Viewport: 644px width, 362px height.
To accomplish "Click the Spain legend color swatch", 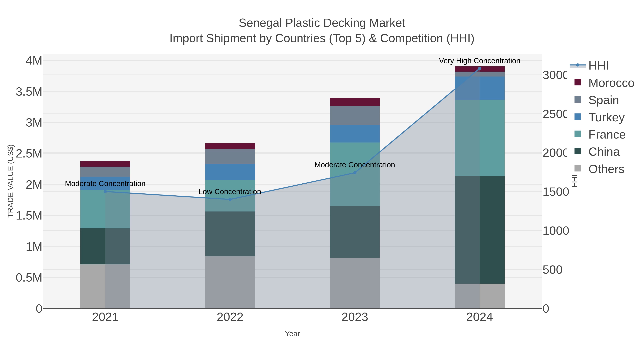I will 578,99.
